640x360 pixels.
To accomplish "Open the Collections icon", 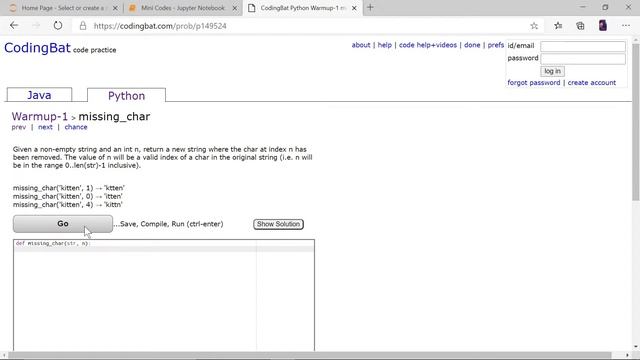I will click(x=580, y=26).
